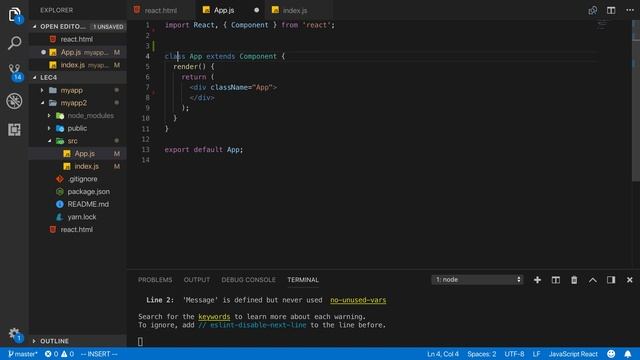The height and width of the screenshot is (360, 640).
Task: Split the editor to the right
Action: (x=611, y=10)
